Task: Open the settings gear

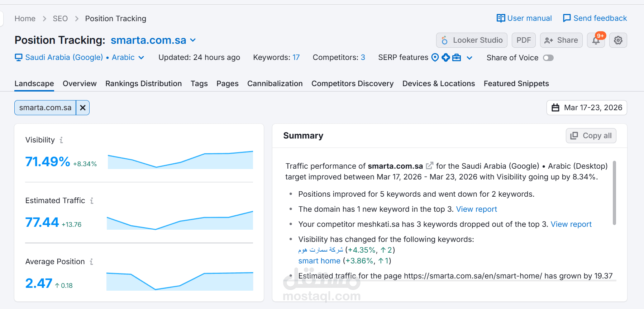Action: 618,40
